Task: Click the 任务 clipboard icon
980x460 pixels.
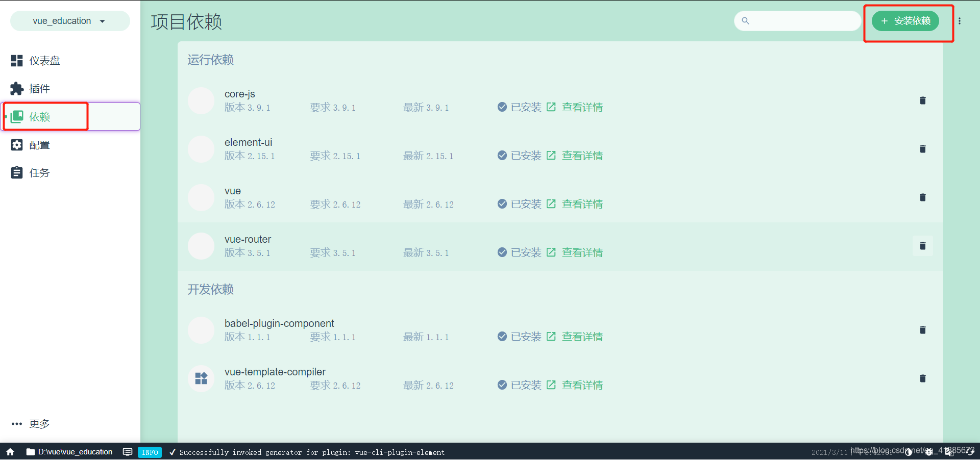Action: click(17, 172)
